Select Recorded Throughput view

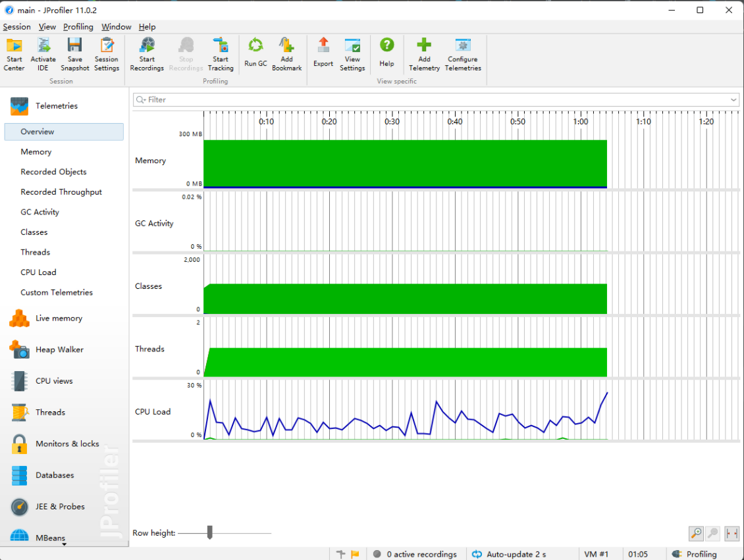pyautogui.click(x=61, y=192)
